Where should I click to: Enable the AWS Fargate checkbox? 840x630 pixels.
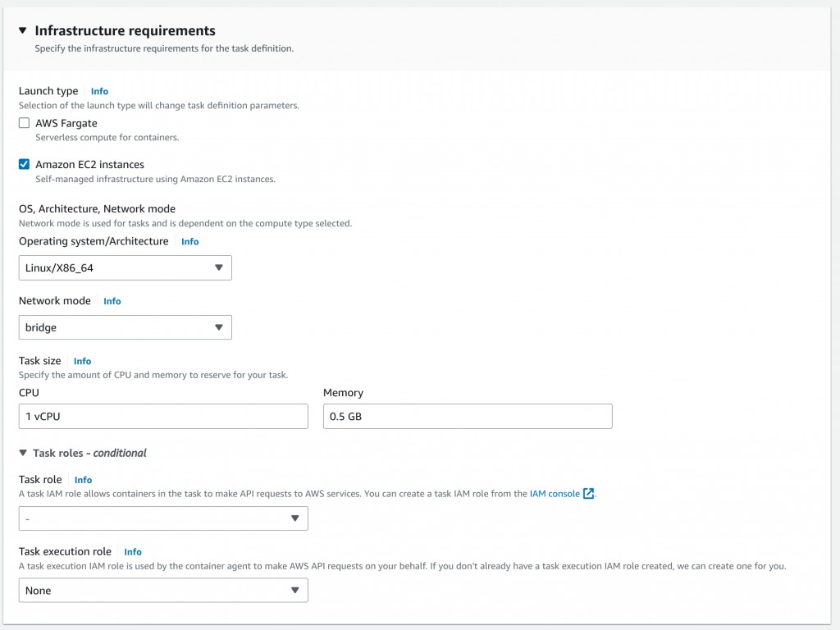(x=25, y=123)
